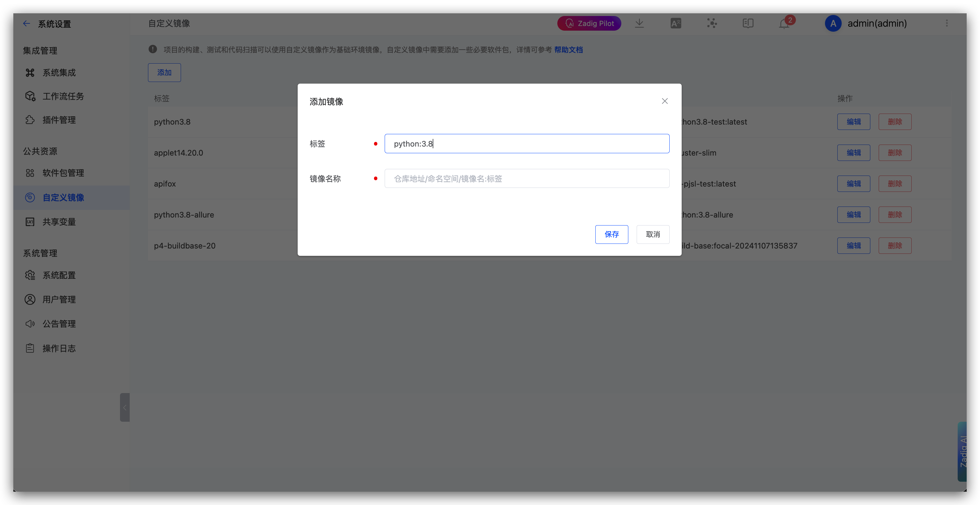Viewport: 980px width, 505px height.
Task: Open the Zadig Pilot AI assistant
Action: pos(589,23)
